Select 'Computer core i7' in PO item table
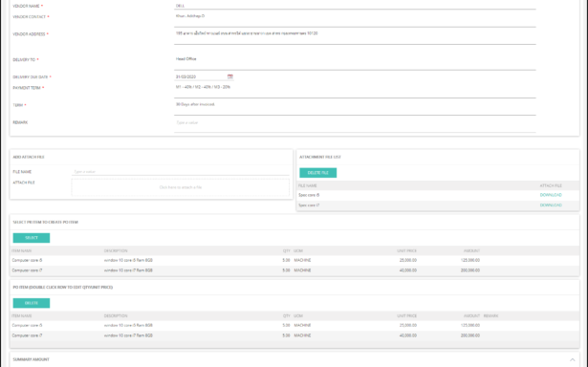 coord(27,335)
